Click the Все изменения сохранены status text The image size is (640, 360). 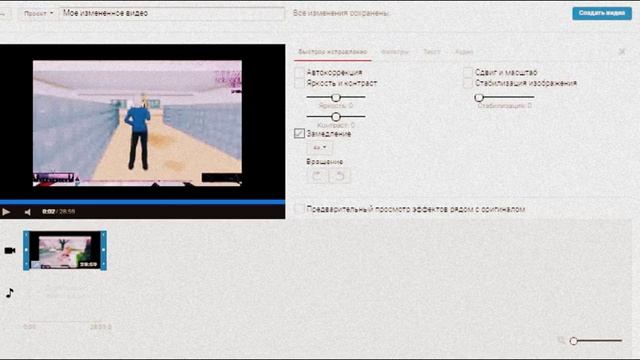coord(341,13)
